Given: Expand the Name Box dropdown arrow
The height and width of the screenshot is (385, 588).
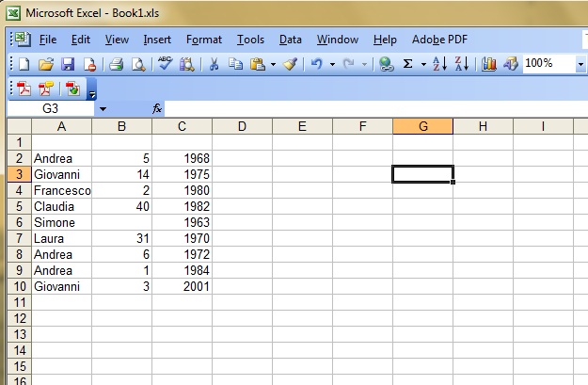Looking at the screenshot, I should pos(102,109).
